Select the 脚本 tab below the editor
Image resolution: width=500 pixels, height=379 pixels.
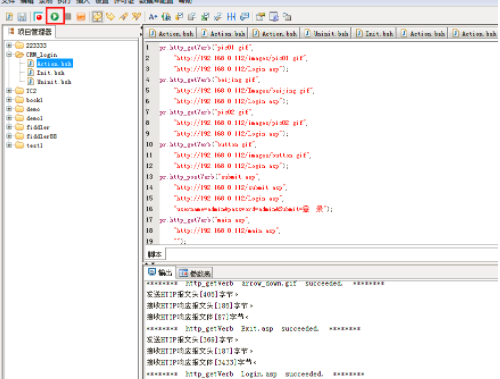pos(155,255)
